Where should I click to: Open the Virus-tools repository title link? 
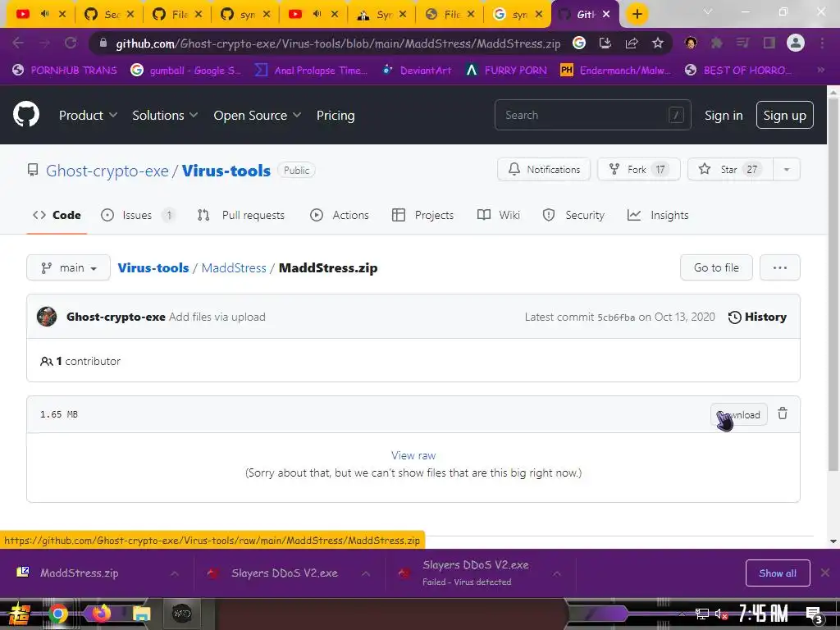pyautogui.click(x=226, y=171)
